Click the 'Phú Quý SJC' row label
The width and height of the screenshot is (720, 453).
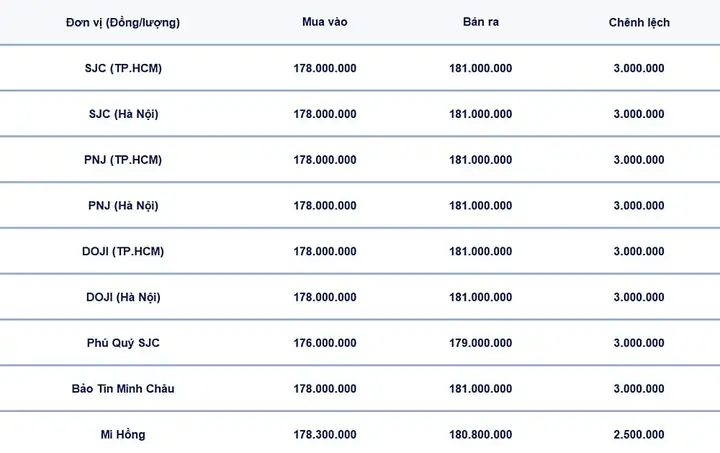coord(123,343)
